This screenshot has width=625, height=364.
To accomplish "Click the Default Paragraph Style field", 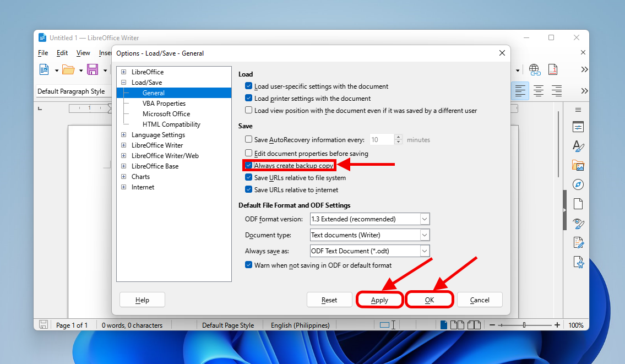I will [x=74, y=91].
